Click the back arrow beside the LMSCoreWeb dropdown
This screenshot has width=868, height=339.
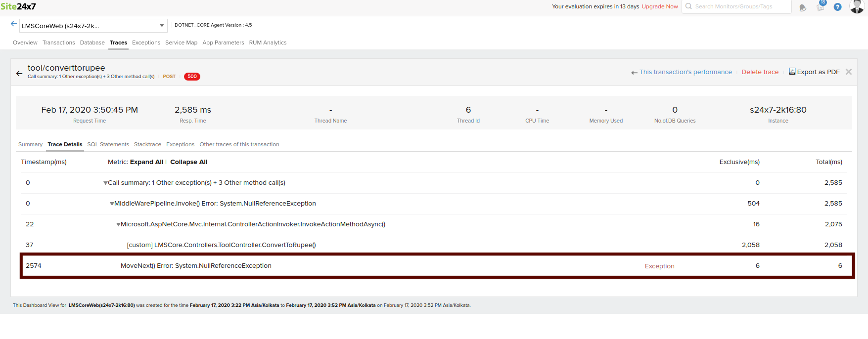click(x=14, y=24)
